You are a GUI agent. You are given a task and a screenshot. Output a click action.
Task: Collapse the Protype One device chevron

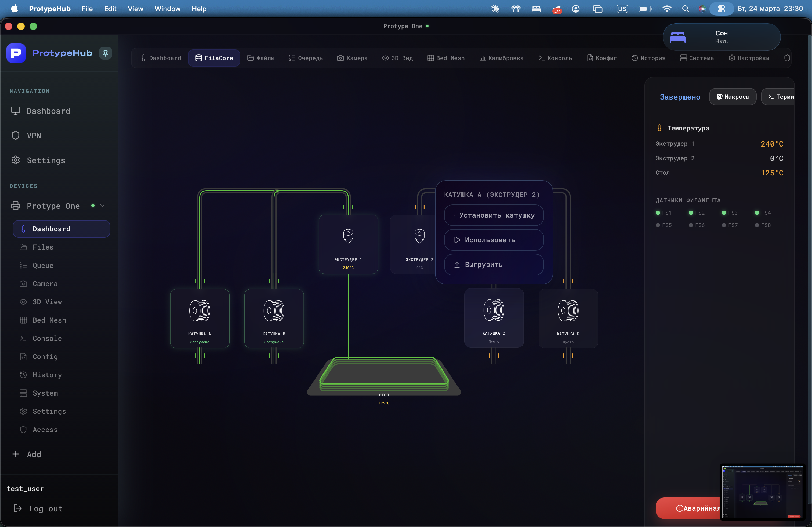click(102, 206)
